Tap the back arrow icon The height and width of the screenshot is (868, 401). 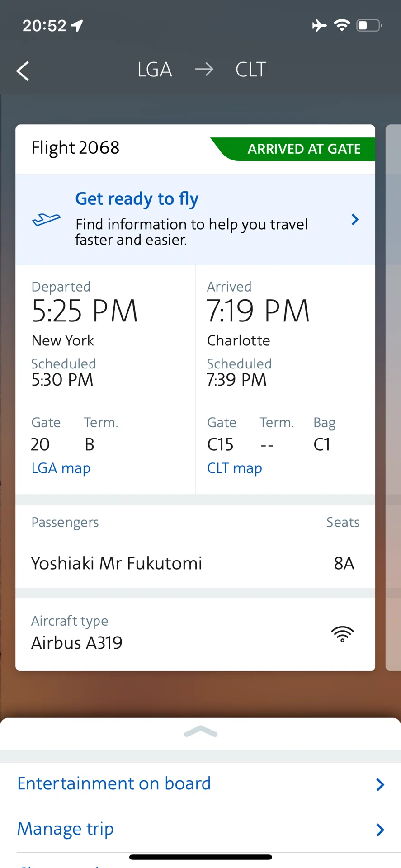[x=23, y=71]
